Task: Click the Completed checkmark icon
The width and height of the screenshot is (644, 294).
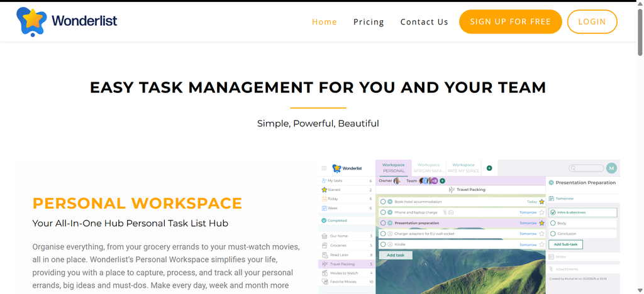Action: [x=324, y=220]
